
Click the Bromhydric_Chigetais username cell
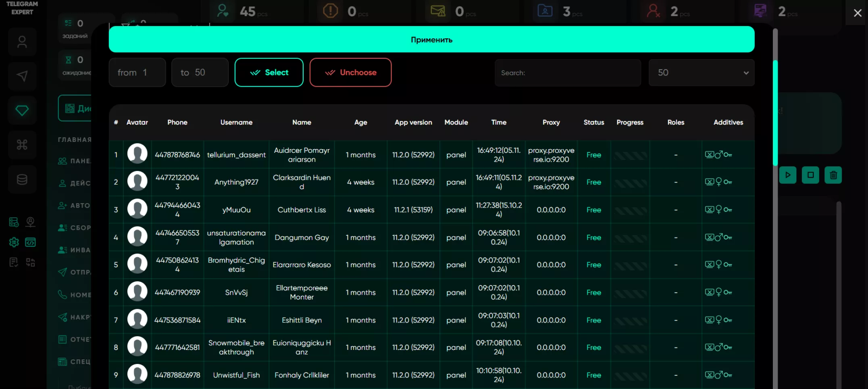tap(236, 265)
